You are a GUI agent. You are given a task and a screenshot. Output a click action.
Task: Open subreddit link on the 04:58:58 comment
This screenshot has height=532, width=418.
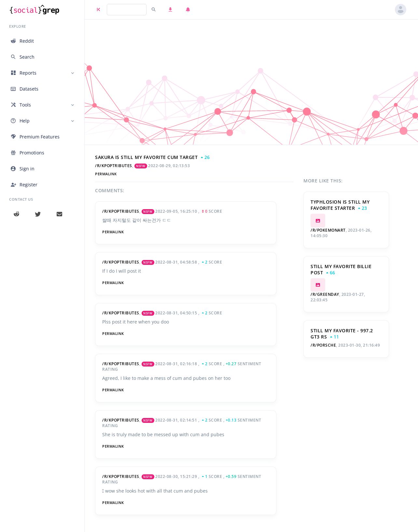[120, 262]
